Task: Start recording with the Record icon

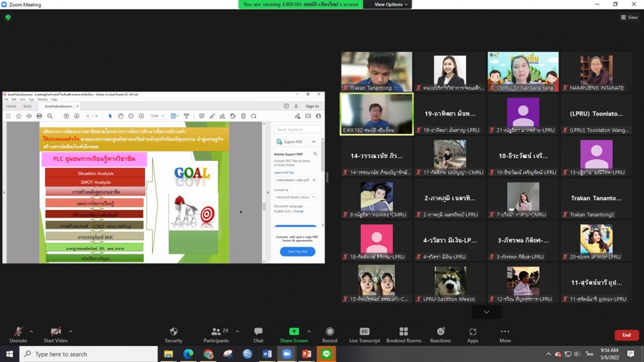Action: (330, 332)
